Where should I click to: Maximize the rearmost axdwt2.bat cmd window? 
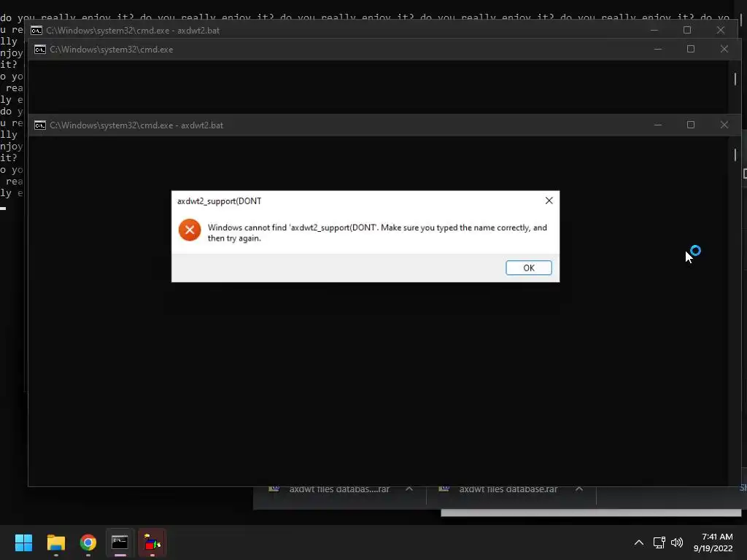click(x=687, y=30)
